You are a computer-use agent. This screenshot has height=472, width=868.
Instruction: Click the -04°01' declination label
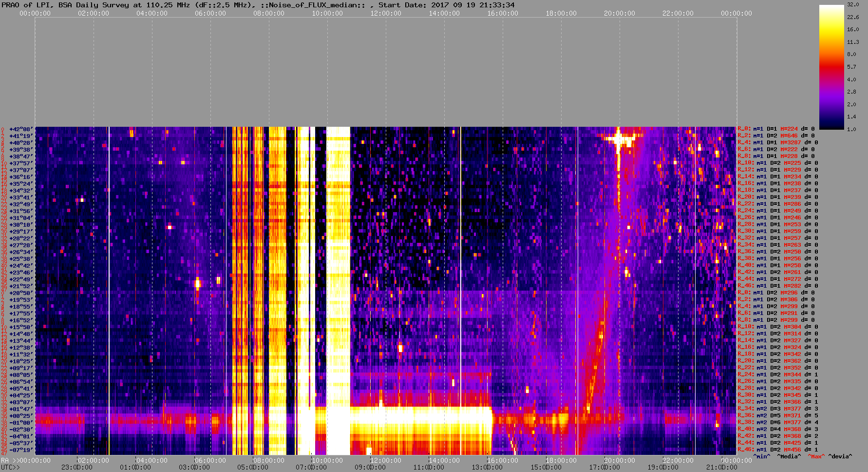(21, 436)
